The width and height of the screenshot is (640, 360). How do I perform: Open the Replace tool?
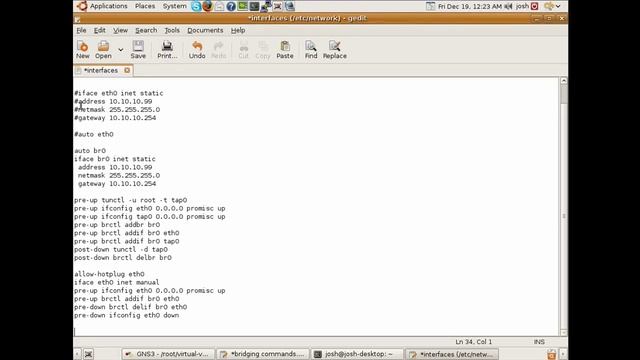tap(335, 50)
